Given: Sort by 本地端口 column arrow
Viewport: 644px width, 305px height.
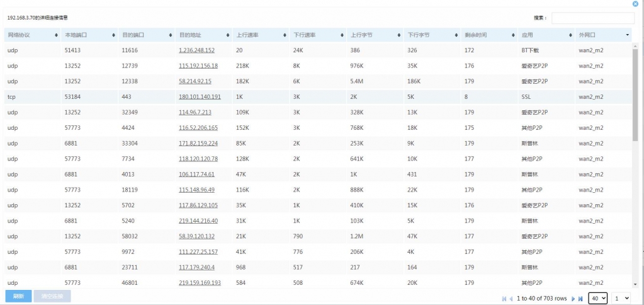Looking at the screenshot, I should (113, 35).
